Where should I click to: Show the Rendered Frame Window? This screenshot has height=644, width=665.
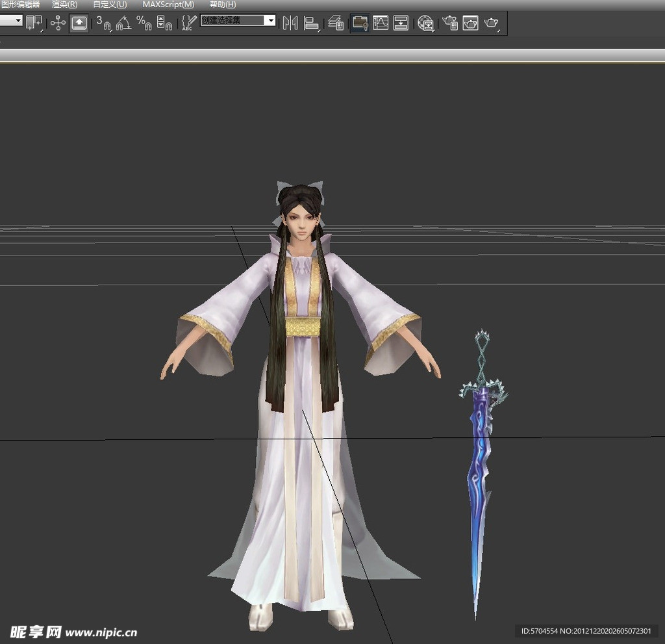click(470, 23)
